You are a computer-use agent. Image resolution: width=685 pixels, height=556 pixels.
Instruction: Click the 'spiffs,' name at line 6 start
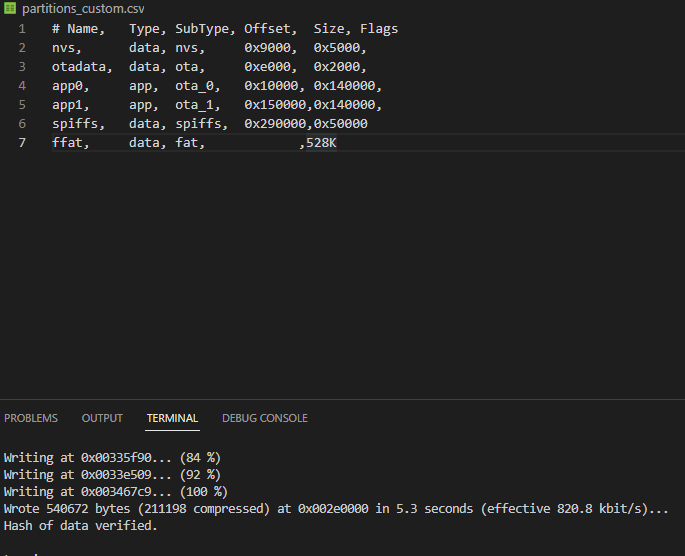pyautogui.click(x=79, y=124)
